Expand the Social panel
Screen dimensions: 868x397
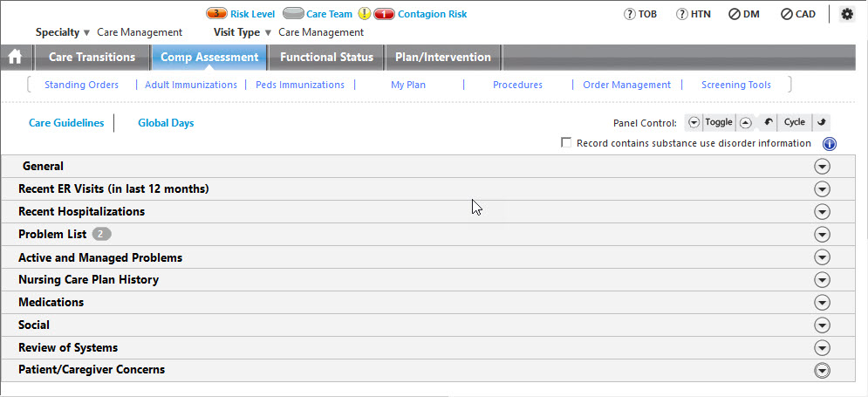click(822, 325)
